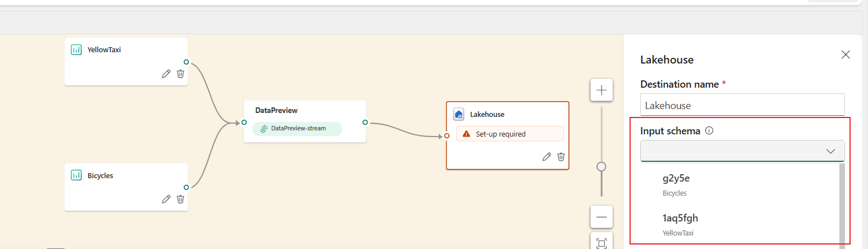Expand the Input schema dropdown chevron
Screen dimensions: 868x249
tap(831, 151)
